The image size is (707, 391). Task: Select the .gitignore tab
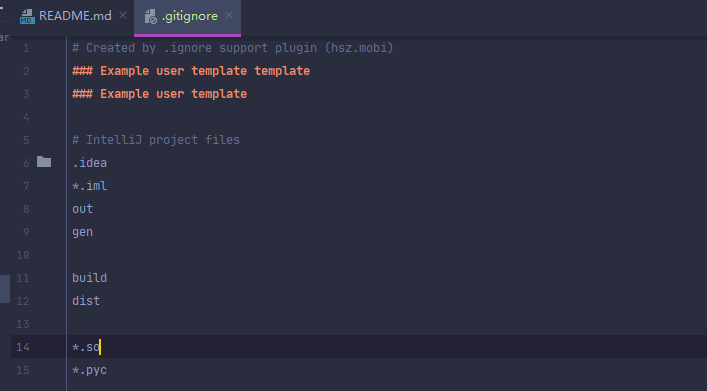pyautogui.click(x=188, y=17)
